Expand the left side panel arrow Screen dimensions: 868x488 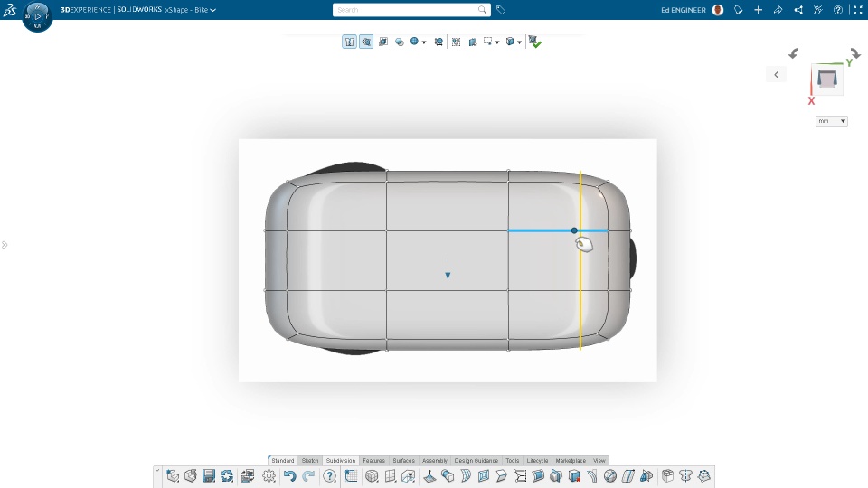[x=5, y=245]
